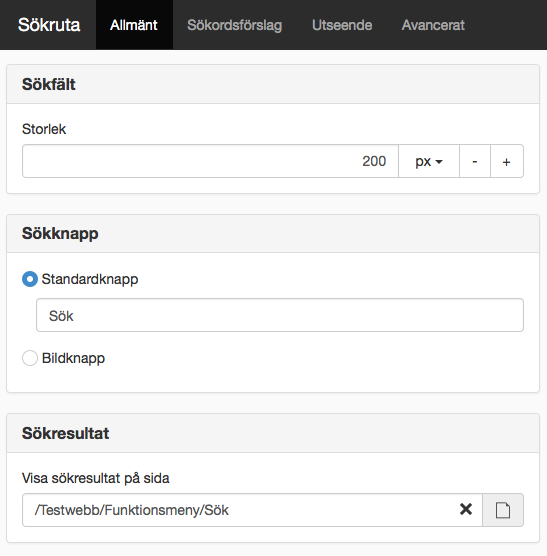Click the Sökresultat panel heading

click(66, 433)
